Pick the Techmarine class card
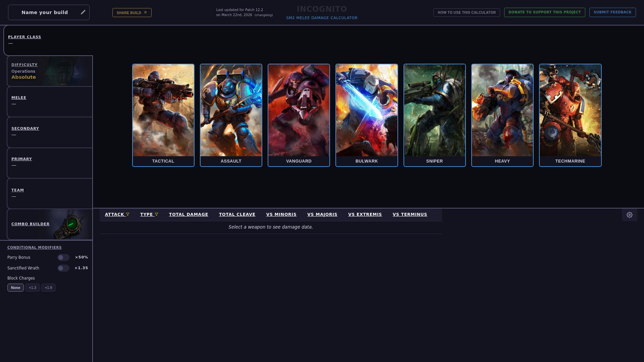Viewport: 644px width, 362px height. point(570,115)
